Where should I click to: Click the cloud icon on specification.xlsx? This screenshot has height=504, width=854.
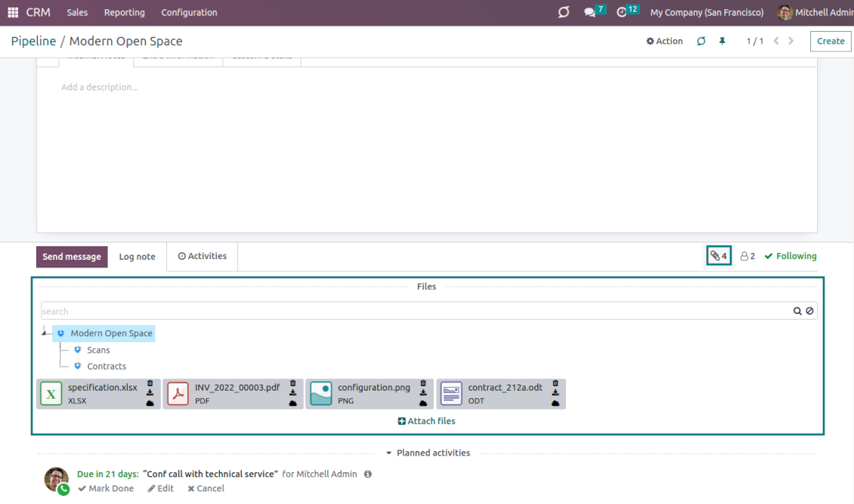(x=150, y=403)
